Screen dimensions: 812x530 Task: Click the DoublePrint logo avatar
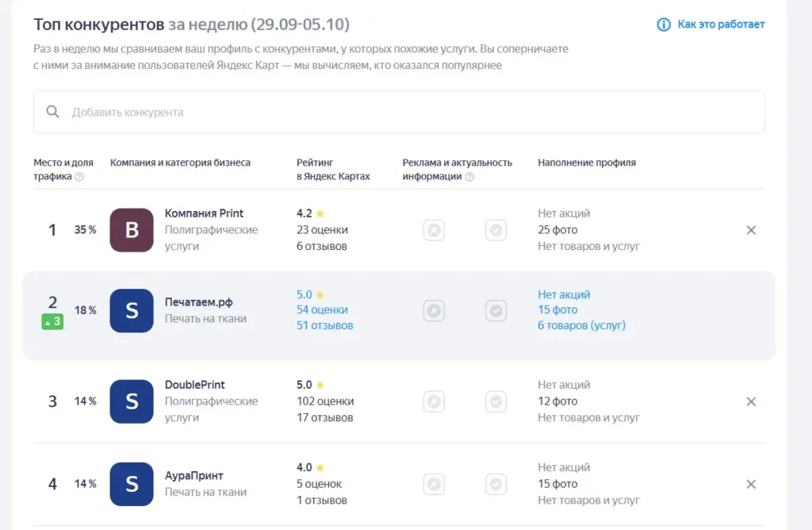click(x=132, y=401)
